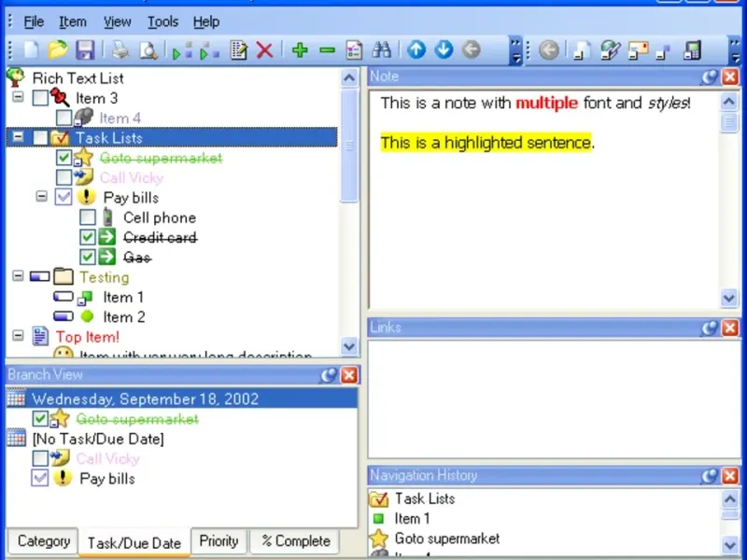Select Wednesday, September 18, 2002 in Branch View
Image resolution: width=747 pixels, height=560 pixels.
coord(181,399)
